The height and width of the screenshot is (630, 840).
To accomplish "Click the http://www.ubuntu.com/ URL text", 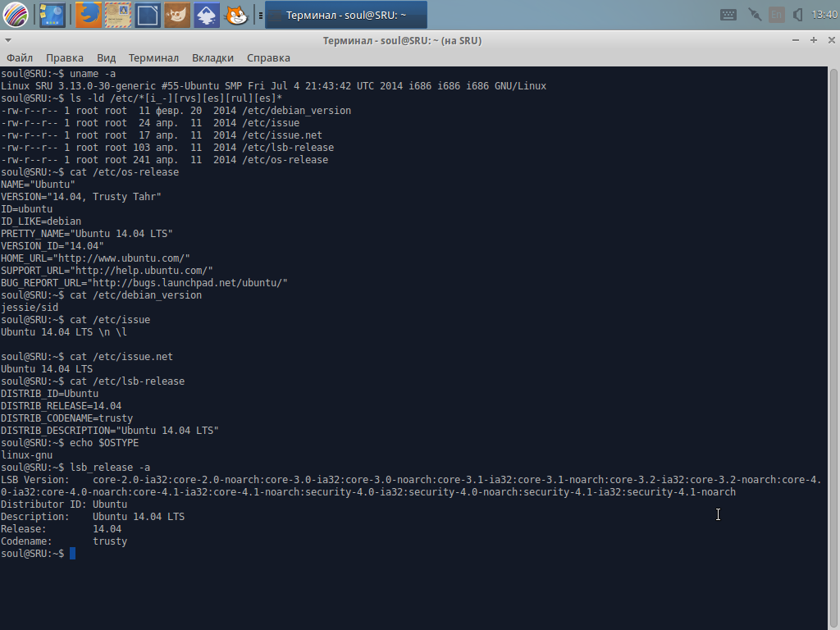I will tap(121, 258).
